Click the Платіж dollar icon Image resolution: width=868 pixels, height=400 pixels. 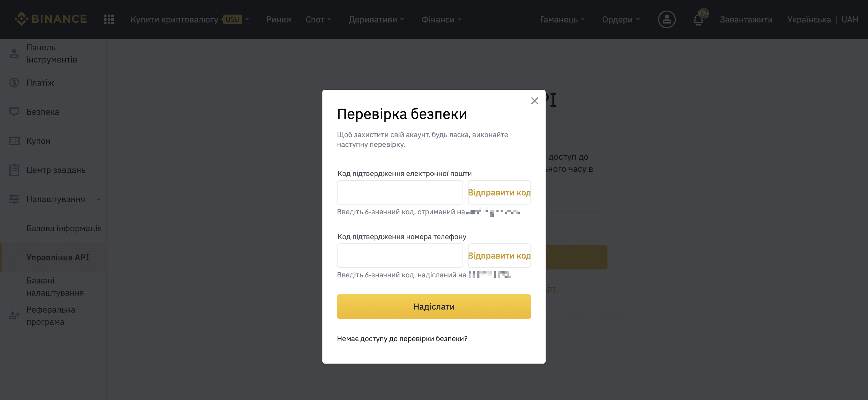14,83
